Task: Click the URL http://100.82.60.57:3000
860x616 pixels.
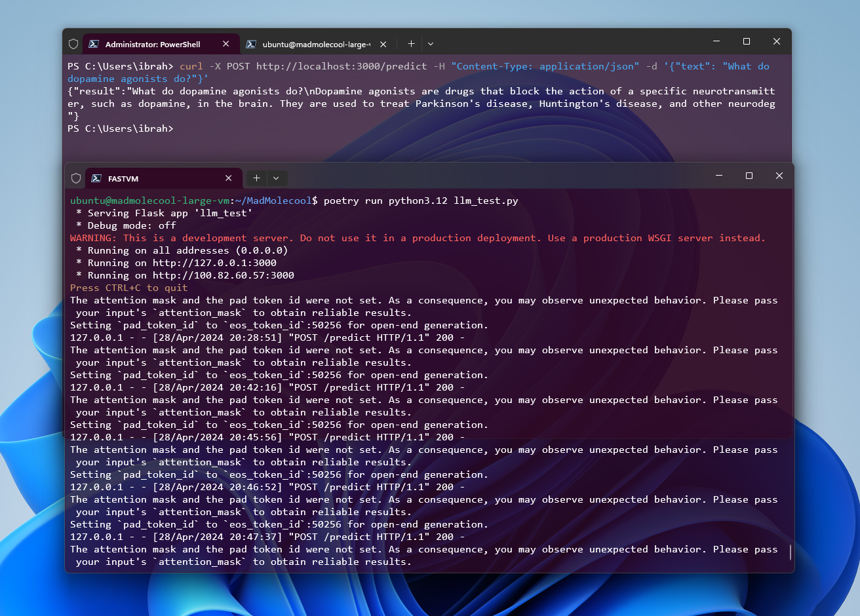Action: [x=224, y=275]
